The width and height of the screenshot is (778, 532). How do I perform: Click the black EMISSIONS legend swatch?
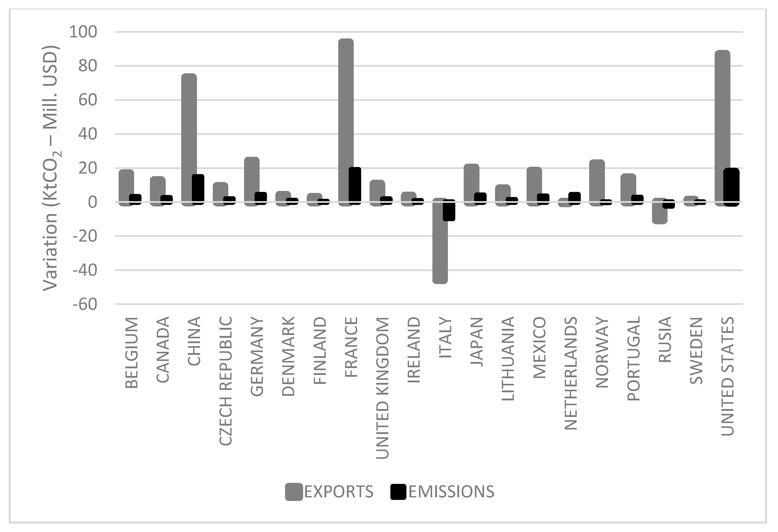(398, 492)
